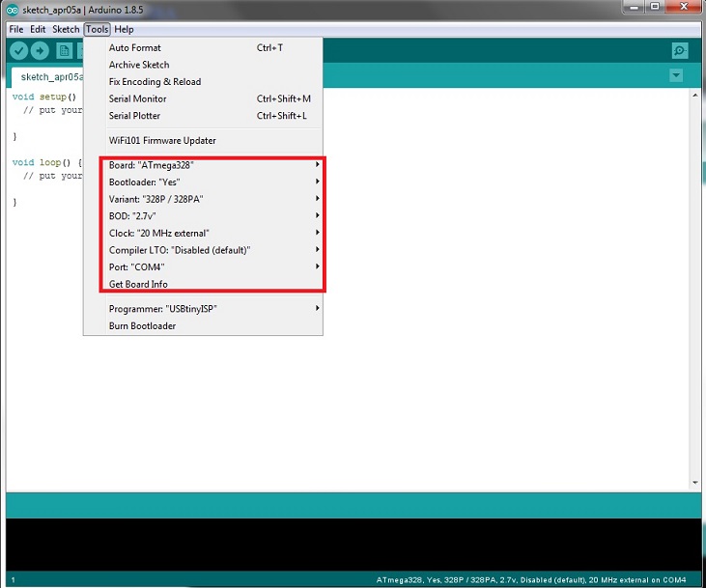The image size is (706, 588).
Task: Click the Upload arrow toolbar icon
Action: point(40,50)
